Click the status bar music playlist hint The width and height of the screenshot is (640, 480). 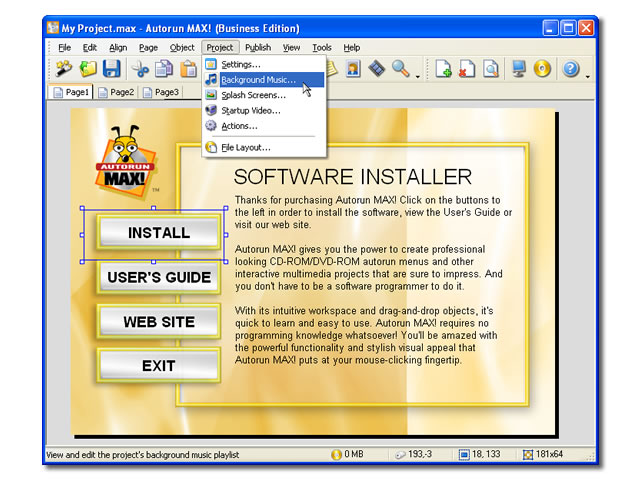tap(142, 455)
